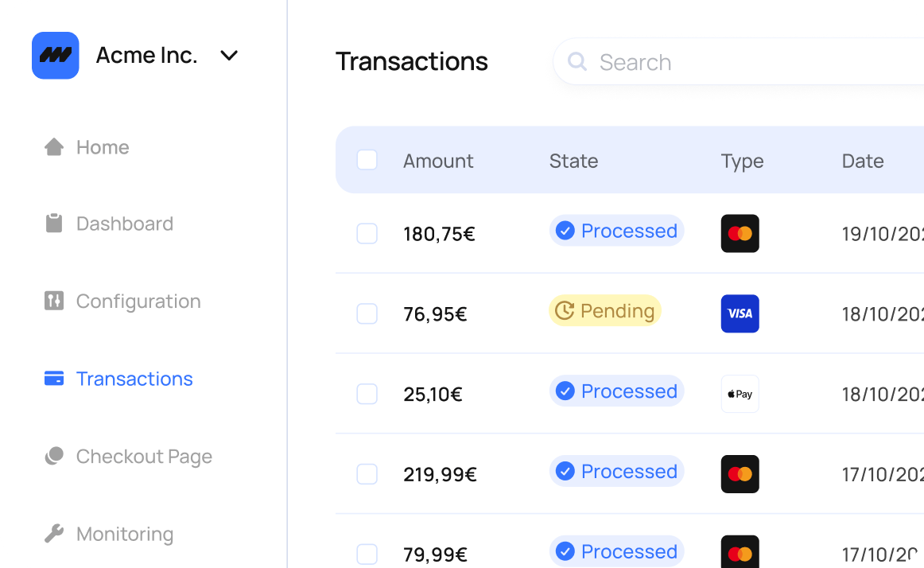Select the 219,99€ transaction checkbox
Screen dimensions: 924x568
tap(367, 474)
